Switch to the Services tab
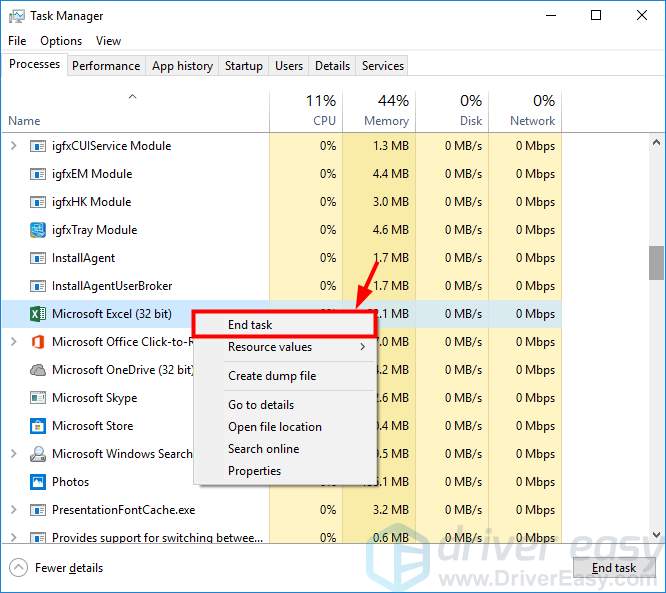Screen dimensions: 666x593 tap(383, 66)
